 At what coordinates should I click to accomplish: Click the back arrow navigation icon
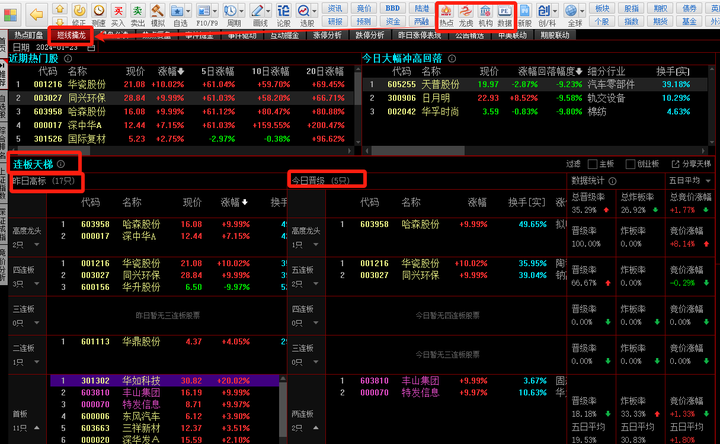click(35, 14)
